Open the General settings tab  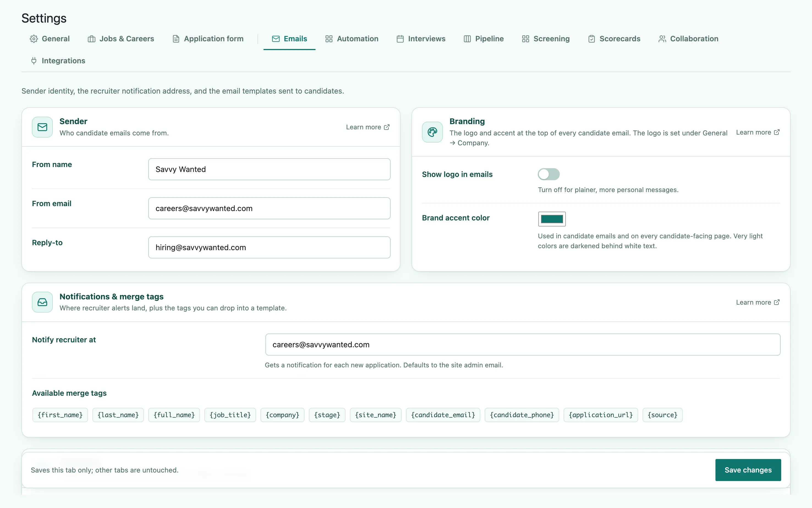(50, 39)
